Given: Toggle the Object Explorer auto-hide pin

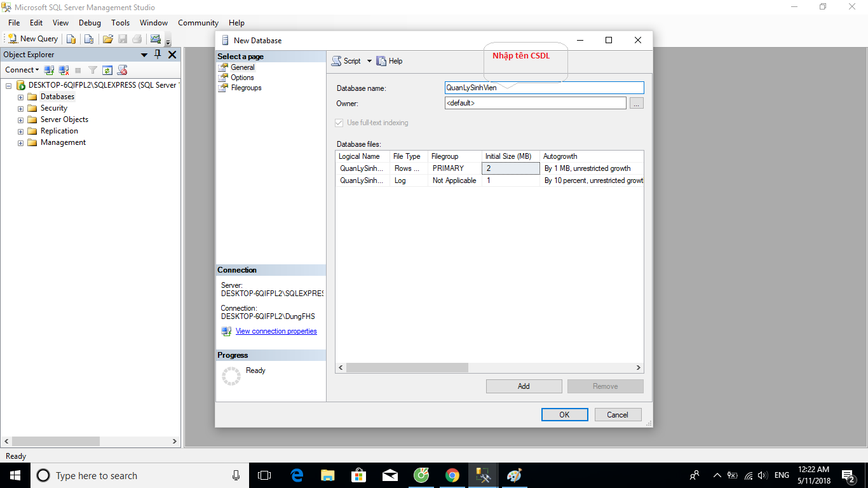Looking at the screenshot, I should point(158,55).
